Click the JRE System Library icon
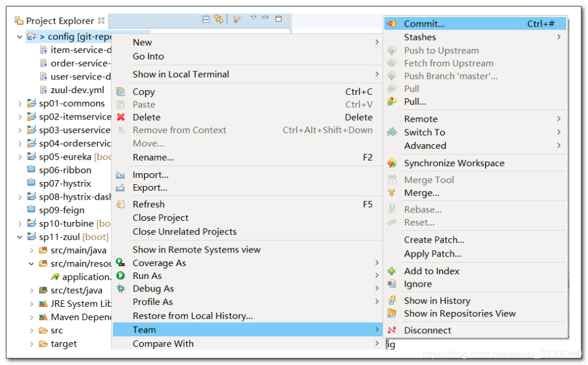 pos(44,304)
